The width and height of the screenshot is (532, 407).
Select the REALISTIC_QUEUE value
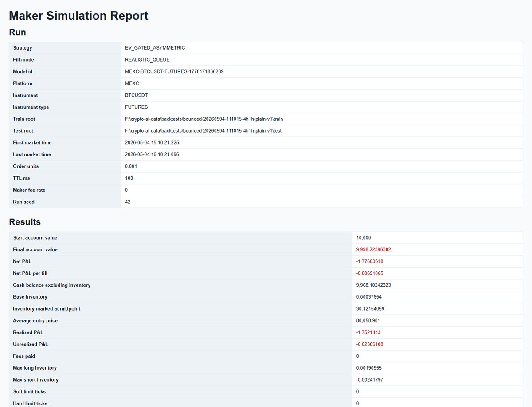(x=147, y=59)
